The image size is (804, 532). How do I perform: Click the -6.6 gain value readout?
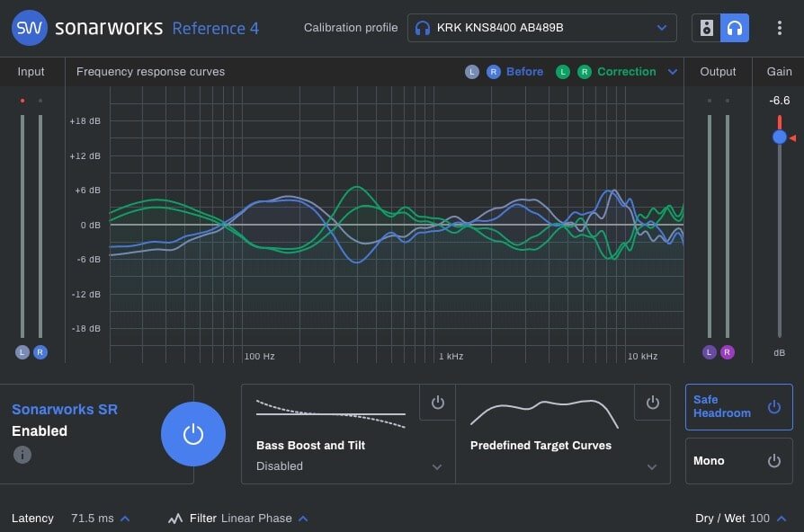[780, 101]
